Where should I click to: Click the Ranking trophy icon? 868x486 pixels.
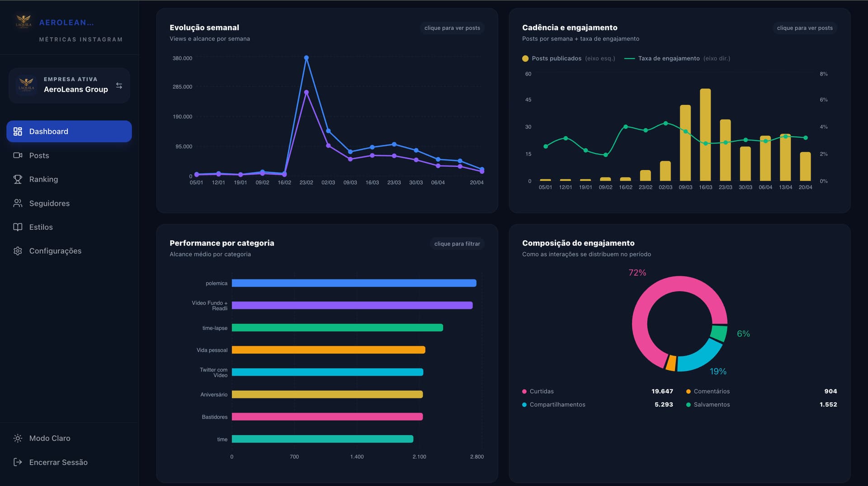[18, 179]
